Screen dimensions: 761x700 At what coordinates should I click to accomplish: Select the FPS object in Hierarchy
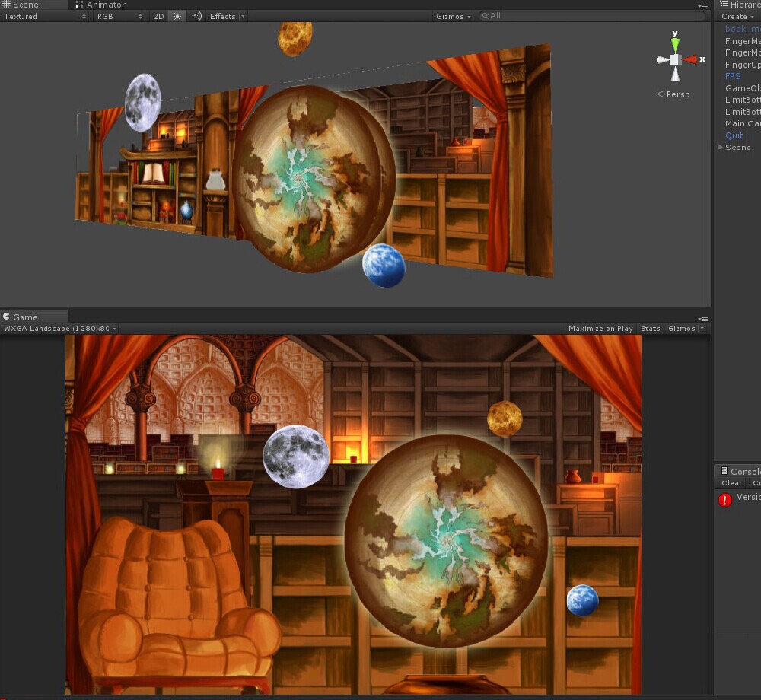[x=733, y=77]
